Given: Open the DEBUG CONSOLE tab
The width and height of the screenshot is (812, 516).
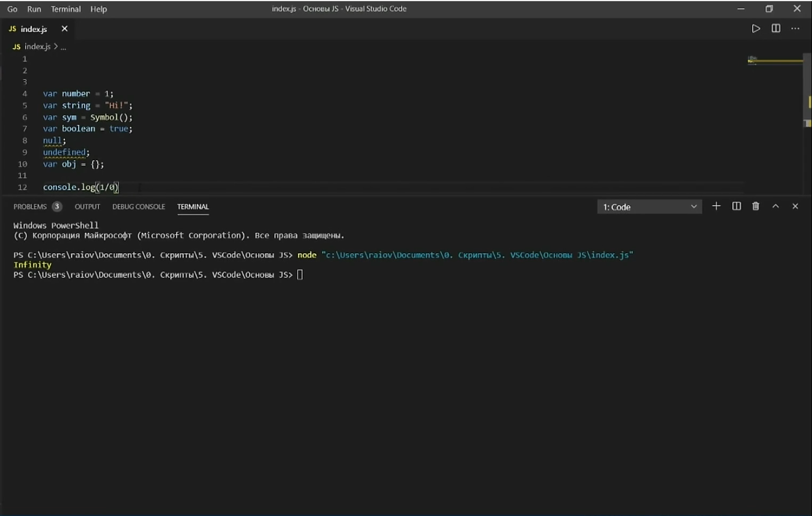Looking at the screenshot, I should click(138, 207).
